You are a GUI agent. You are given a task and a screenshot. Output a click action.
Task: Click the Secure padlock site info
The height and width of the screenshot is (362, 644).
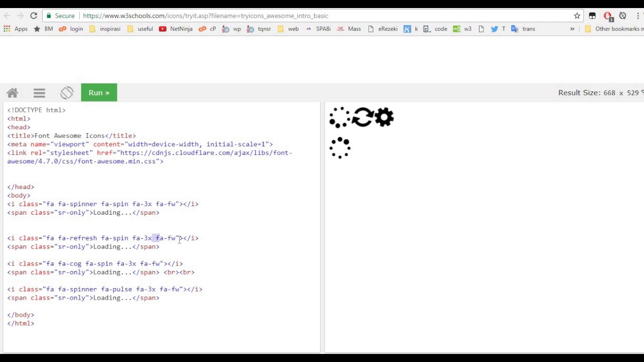click(x=60, y=16)
